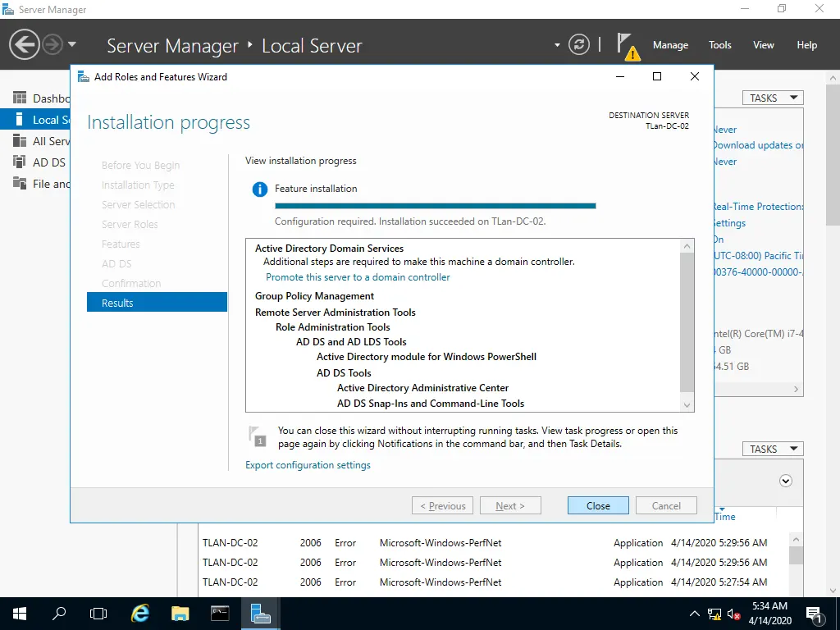Click the Download updates only link
The image size is (840, 630).
(x=758, y=145)
